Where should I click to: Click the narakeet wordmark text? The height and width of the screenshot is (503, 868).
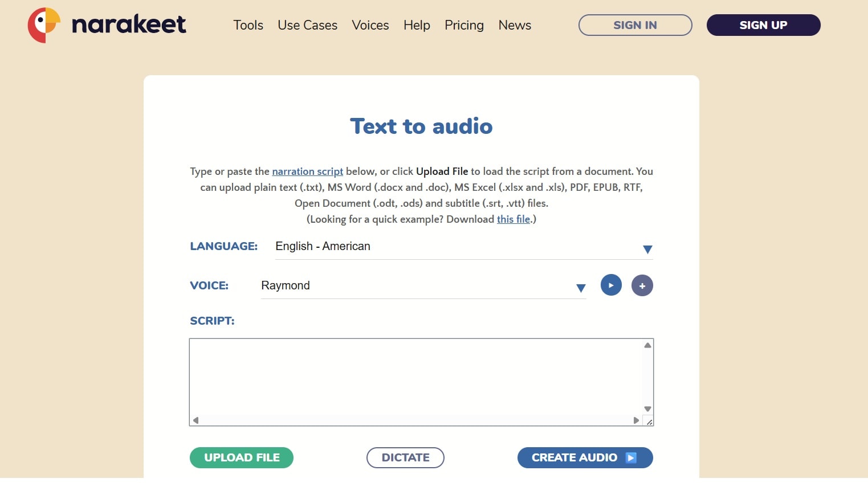pyautogui.click(x=129, y=24)
